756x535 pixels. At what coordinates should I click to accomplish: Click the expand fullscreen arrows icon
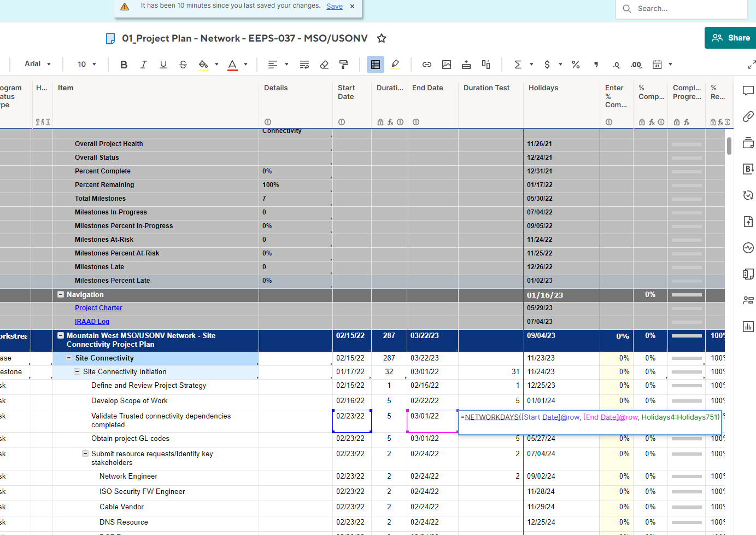coord(752,65)
